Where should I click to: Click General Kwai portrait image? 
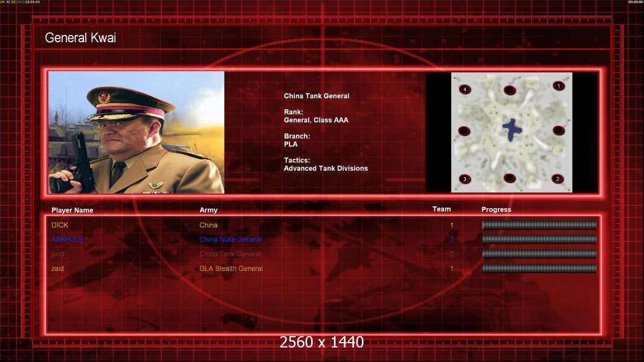pos(137,132)
